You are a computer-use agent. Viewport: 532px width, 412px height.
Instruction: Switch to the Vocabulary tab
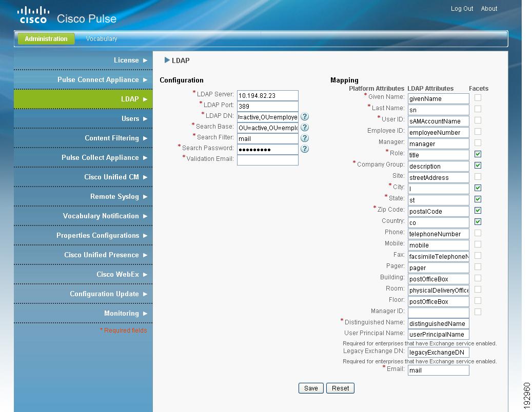[x=101, y=38]
